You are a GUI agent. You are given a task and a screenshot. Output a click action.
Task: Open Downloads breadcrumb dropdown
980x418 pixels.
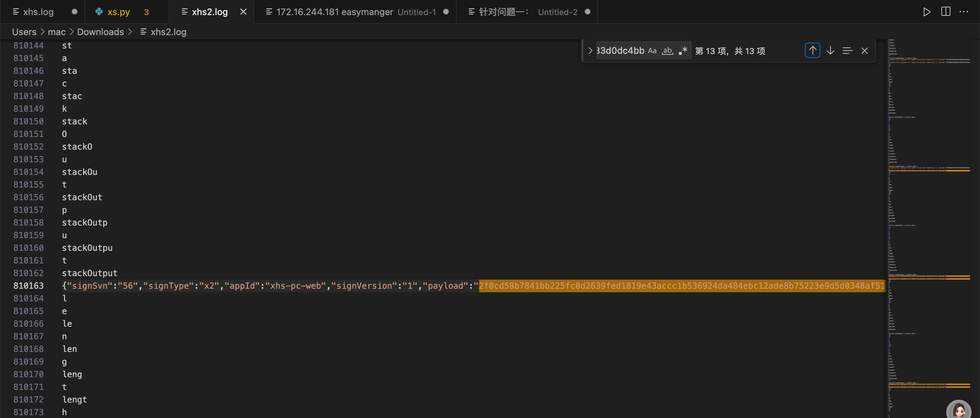coord(101,32)
